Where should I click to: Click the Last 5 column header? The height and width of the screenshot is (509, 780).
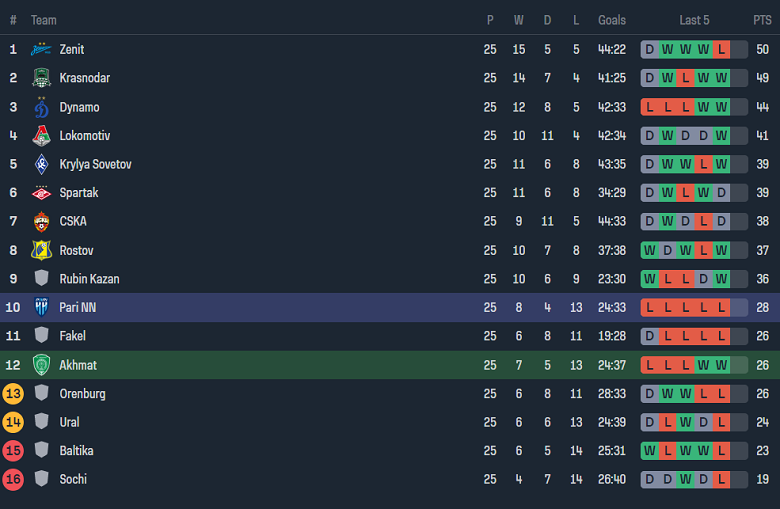(694, 20)
